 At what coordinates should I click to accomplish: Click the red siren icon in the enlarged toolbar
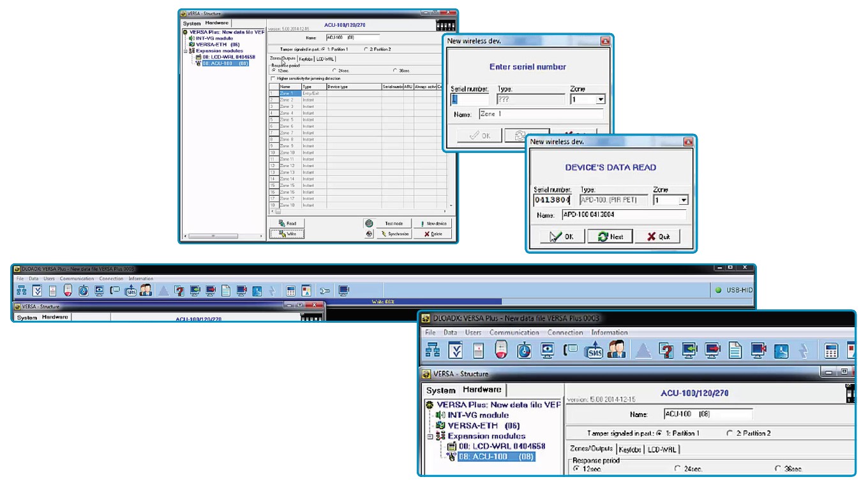tap(502, 350)
